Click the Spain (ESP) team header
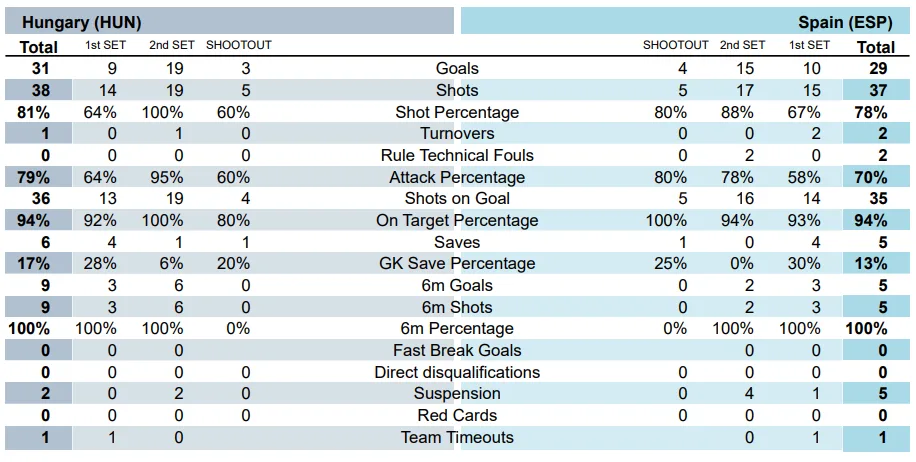 845,22
